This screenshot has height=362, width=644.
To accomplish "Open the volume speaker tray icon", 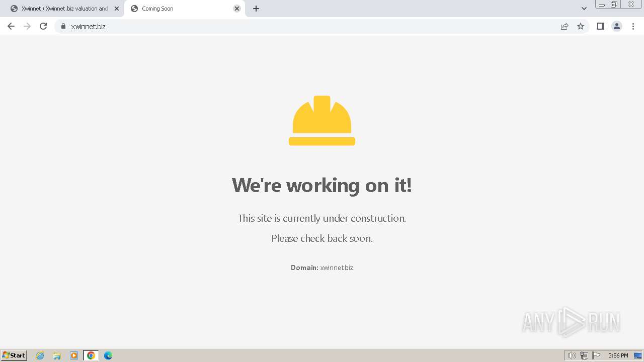I will coord(572,355).
